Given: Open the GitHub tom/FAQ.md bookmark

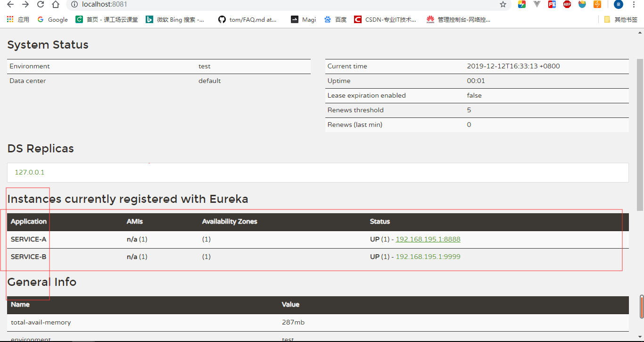Looking at the screenshot, I should (248, 19).
